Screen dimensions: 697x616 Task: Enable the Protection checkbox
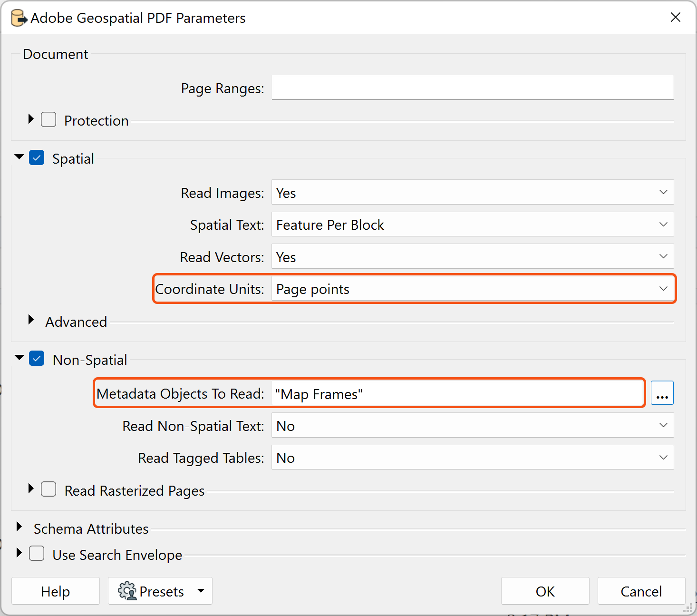pos(48,119)
